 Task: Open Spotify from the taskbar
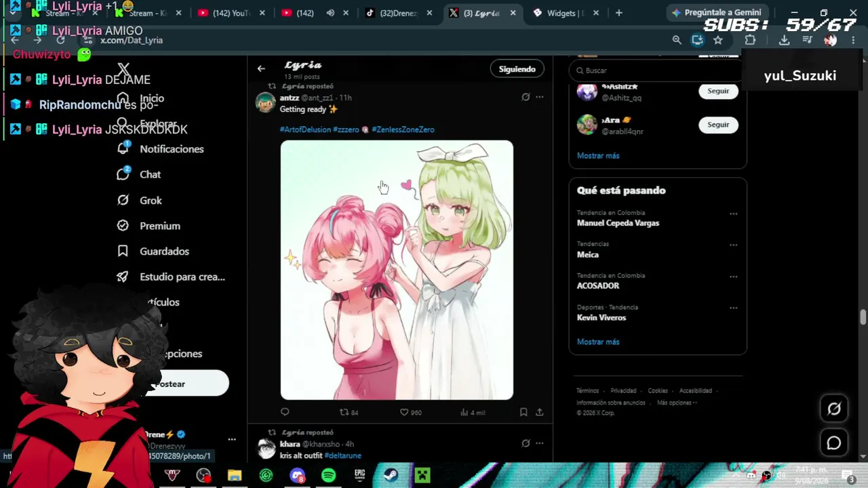(328, 476)
